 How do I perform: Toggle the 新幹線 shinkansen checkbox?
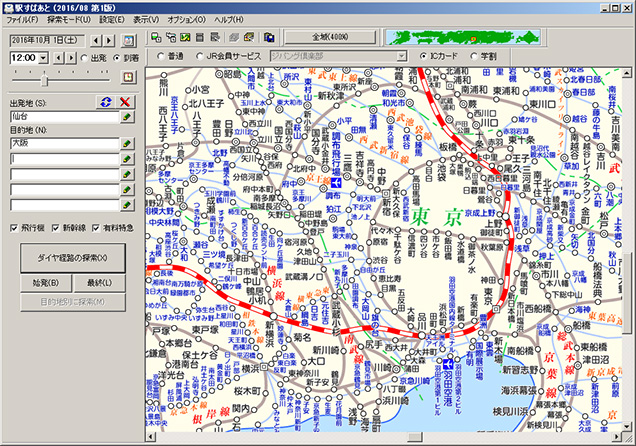56,228
